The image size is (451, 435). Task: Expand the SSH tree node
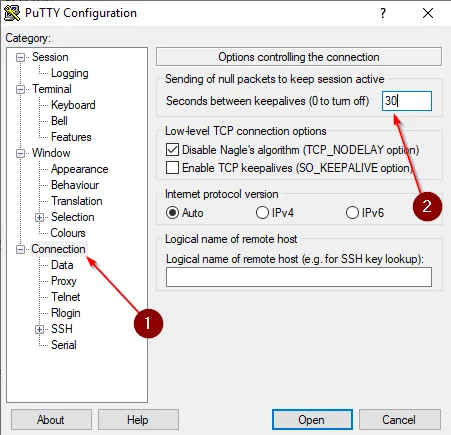(39, 329)
